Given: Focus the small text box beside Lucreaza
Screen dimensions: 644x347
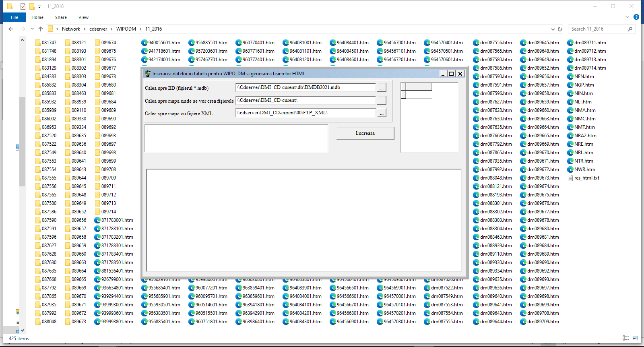Looking at the screenshot, I should [x=236, y=138].
